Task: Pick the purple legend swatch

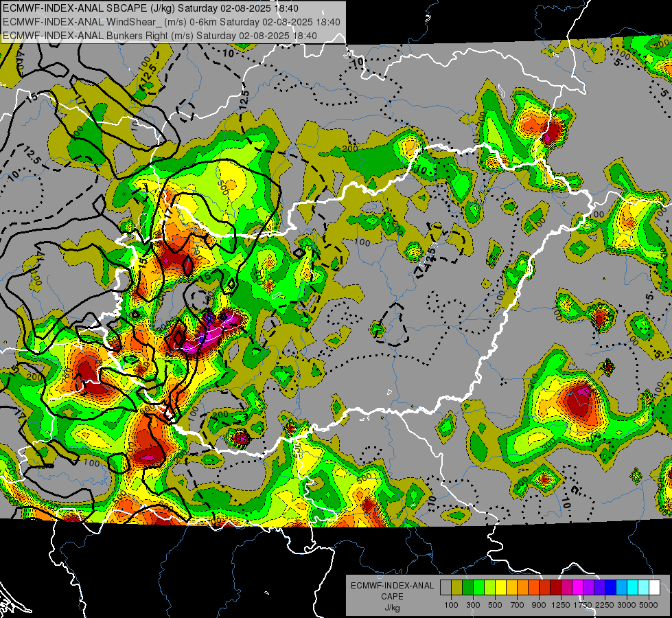Action: point(589,587)
